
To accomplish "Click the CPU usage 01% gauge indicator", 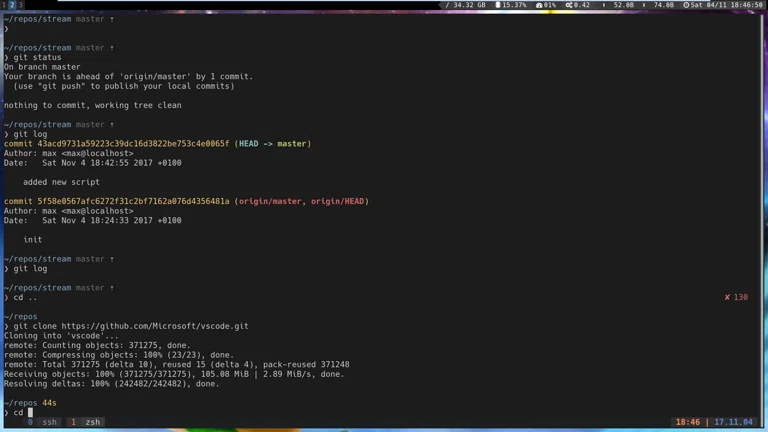I will click(546, 5).
